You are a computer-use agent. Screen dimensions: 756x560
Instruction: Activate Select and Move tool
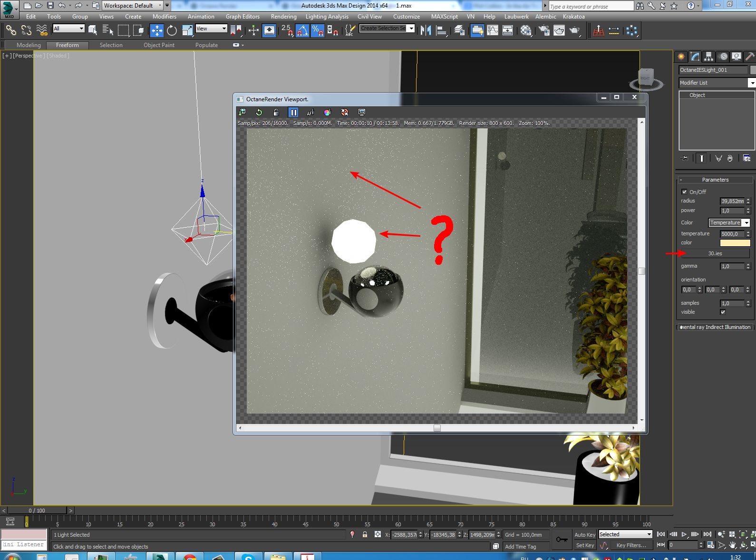click(156, 31)
